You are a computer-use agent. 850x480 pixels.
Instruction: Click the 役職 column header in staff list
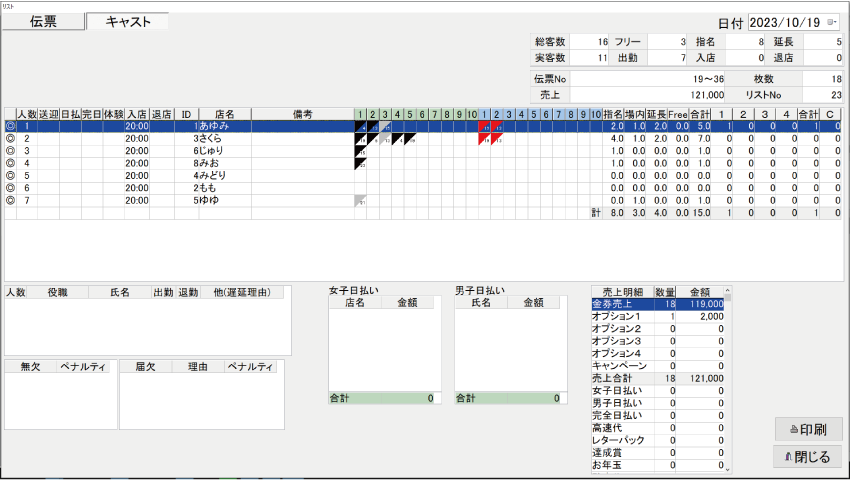(57, 292)
